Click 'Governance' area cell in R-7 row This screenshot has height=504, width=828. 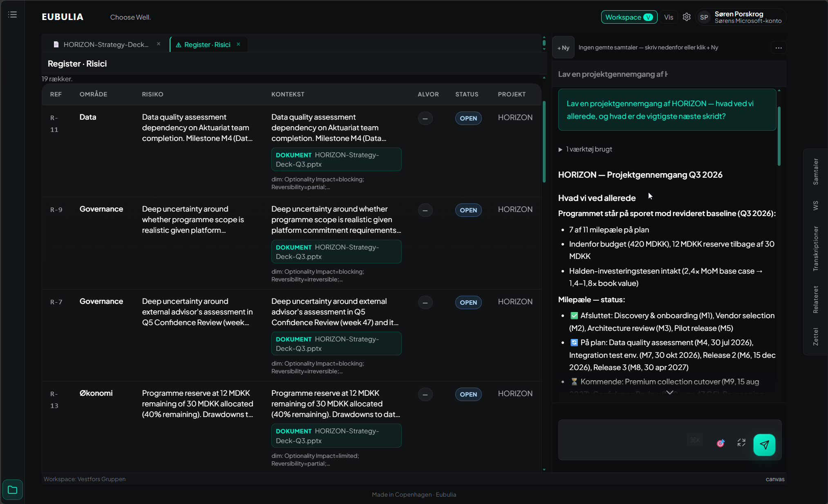click(x=101, y=301)
